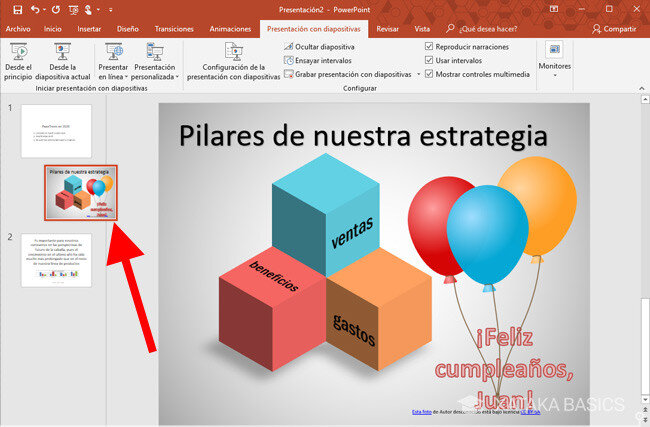Image resolution: width=650 pixels, height=427 pixels.
Task: Click the CC BY-SA license link on the slide
Action: [x=531, y=412]
